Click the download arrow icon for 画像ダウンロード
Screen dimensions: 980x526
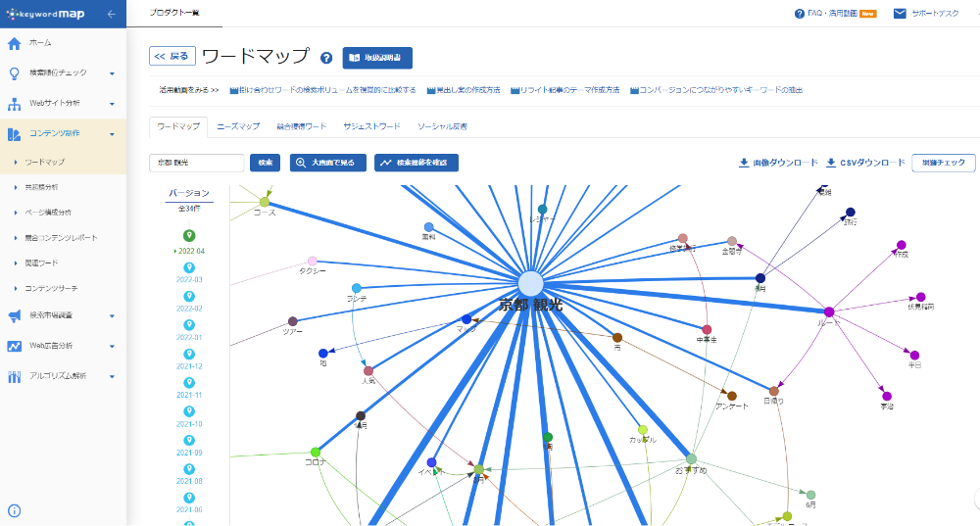click(744, 163)
